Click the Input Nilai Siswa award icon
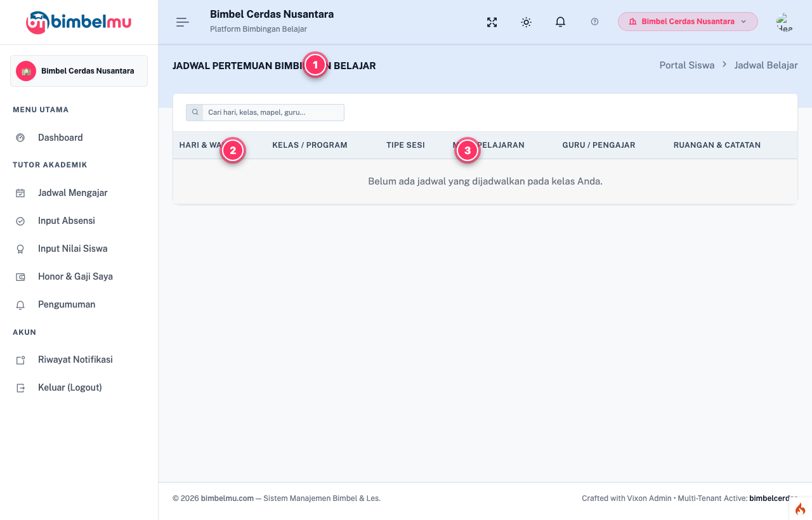Viewport: 812px width, 520px height. (20, 249)
